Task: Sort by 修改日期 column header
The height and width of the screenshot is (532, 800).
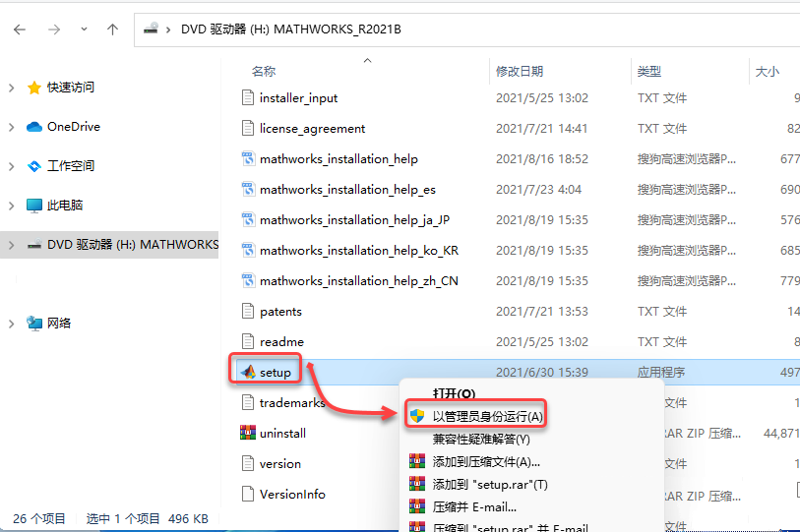Action: point(520,72)
